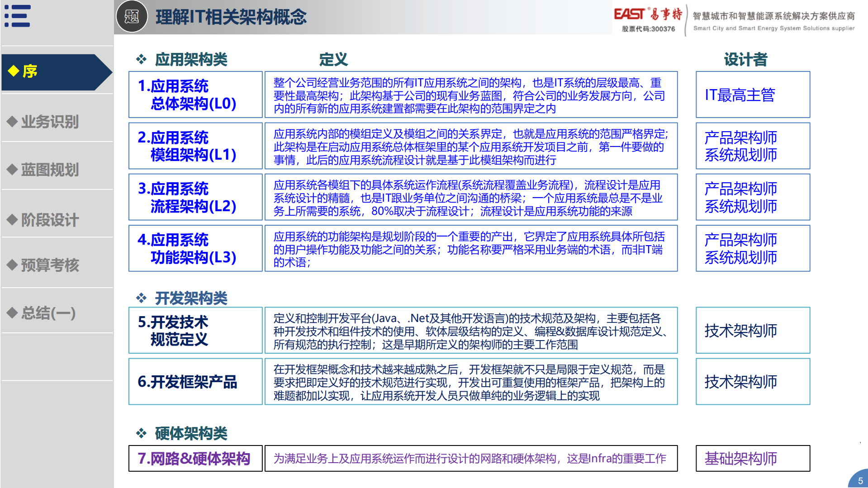Select the 7.网路&硬体架构 cell

[x=194, y=458]
